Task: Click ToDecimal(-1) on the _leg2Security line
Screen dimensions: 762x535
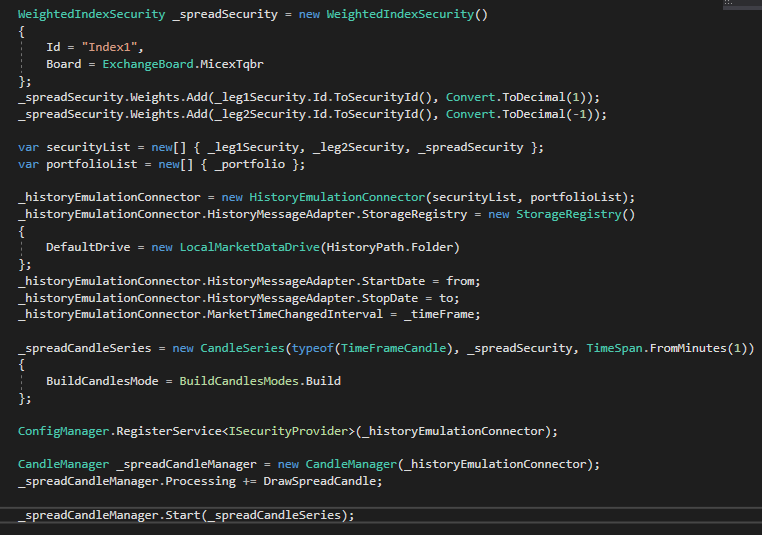Action: coord(548,114)
